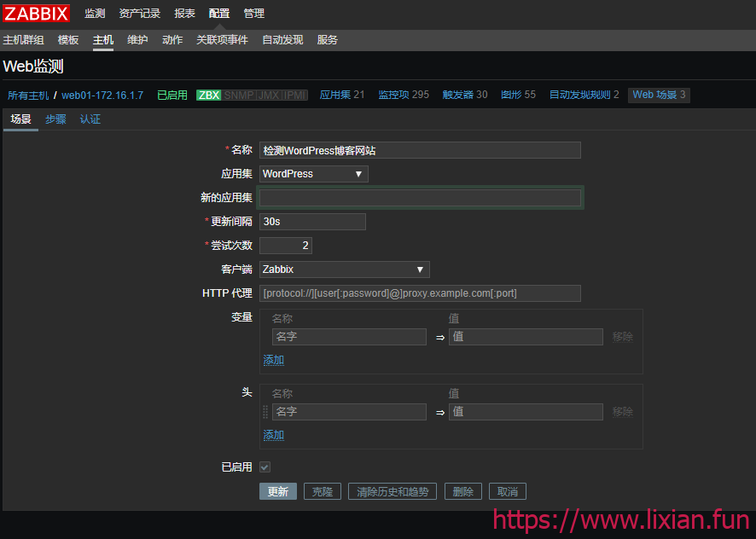Click the 新的应用集 input field
Image resolution: width=756 pixels, height=539 pixels.
(420, 198)
